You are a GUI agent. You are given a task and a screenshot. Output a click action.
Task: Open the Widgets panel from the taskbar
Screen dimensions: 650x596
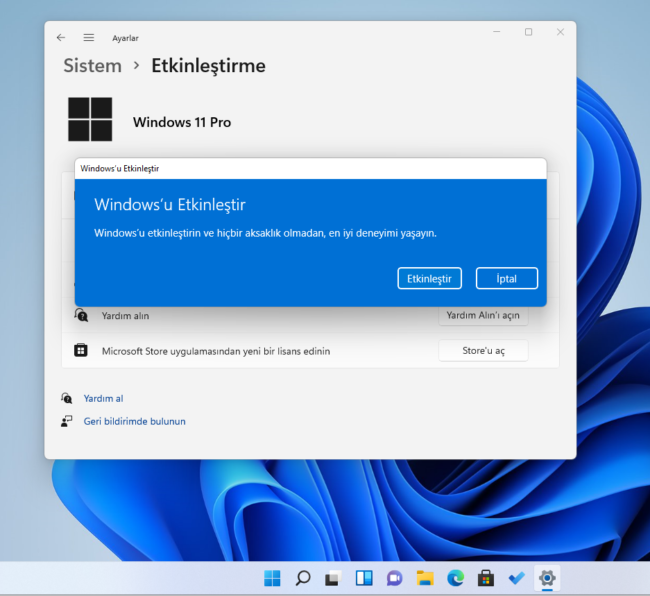[x=364, y=578]
